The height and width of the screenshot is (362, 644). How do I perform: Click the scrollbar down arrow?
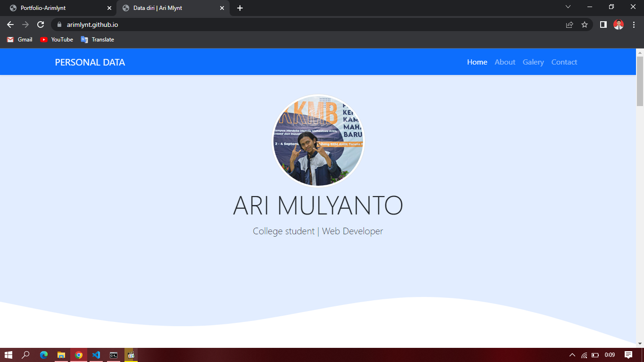[640, 344]
